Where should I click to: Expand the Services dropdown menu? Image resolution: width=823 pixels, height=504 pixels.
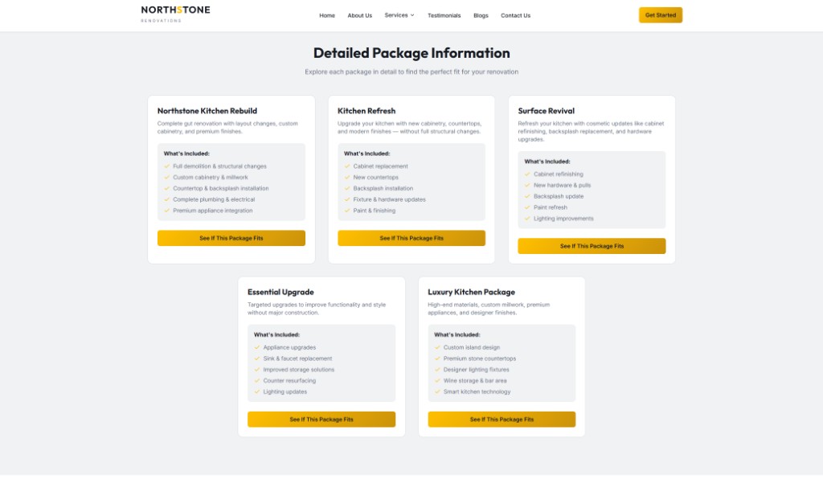pos(399,15)
